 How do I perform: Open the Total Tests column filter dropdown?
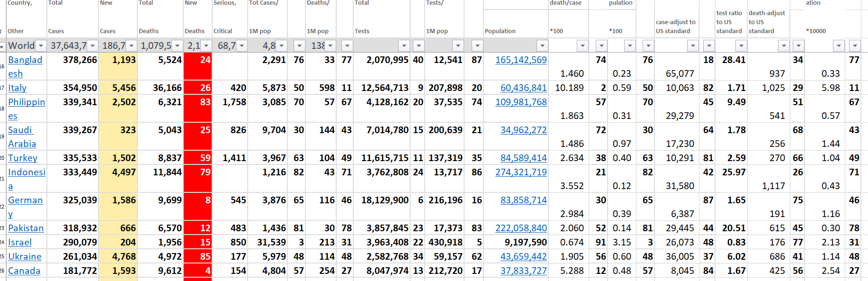pos(404,46)
